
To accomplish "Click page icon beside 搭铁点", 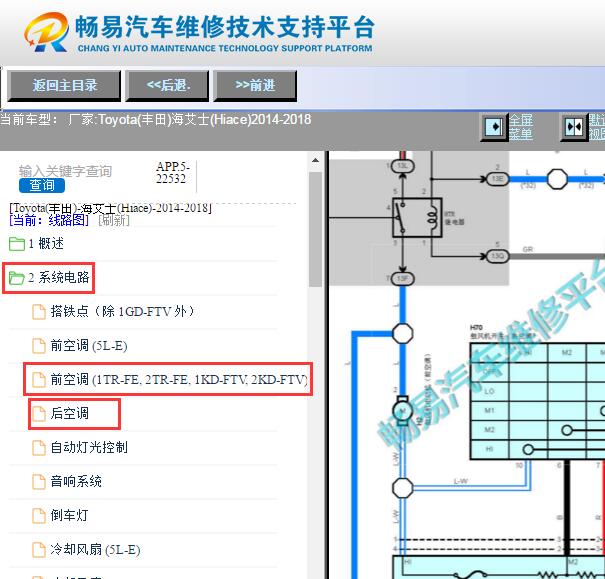I will click(39, 312).
